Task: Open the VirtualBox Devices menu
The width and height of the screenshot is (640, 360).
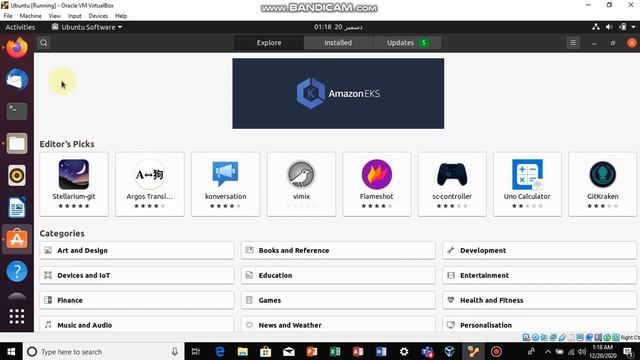Action: click(x=98, y=16)
